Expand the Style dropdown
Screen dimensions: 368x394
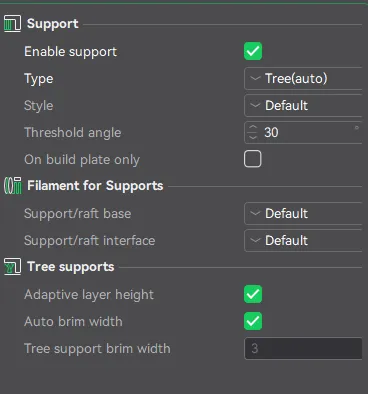[x=303, y=106]
